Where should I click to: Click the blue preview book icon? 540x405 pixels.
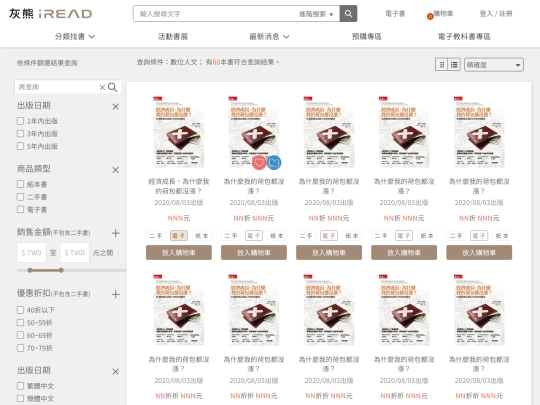pyautogui.click(x=274, y=162)
